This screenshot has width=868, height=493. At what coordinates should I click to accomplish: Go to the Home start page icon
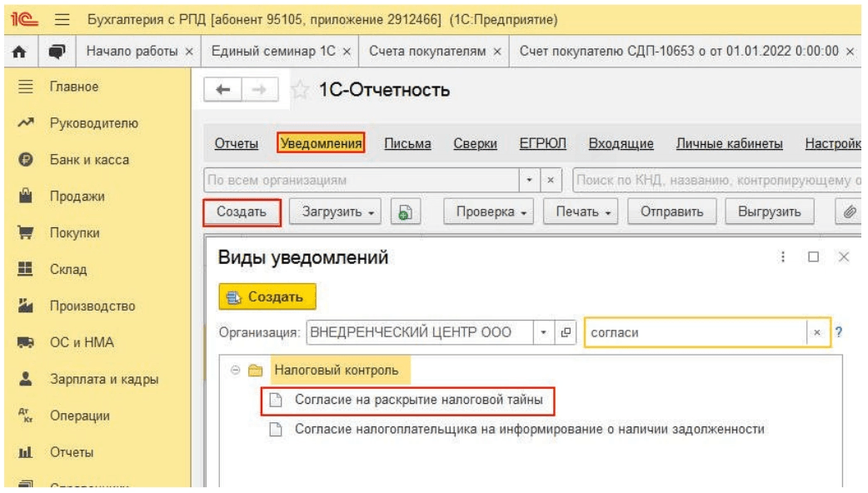coord(19,52)
